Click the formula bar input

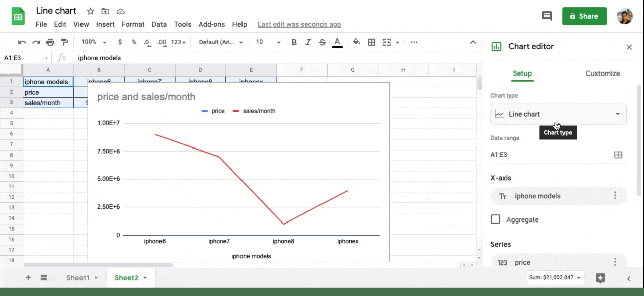pyautogui.click(x=277, y=58)
